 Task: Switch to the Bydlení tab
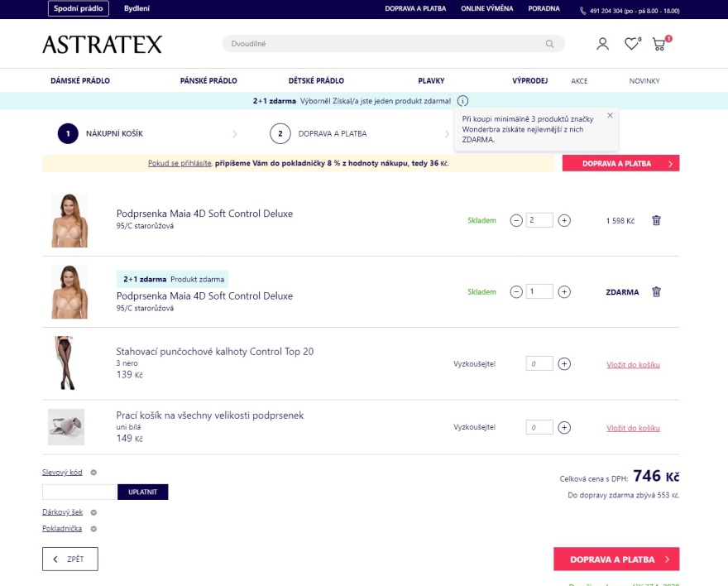(136, 8)
